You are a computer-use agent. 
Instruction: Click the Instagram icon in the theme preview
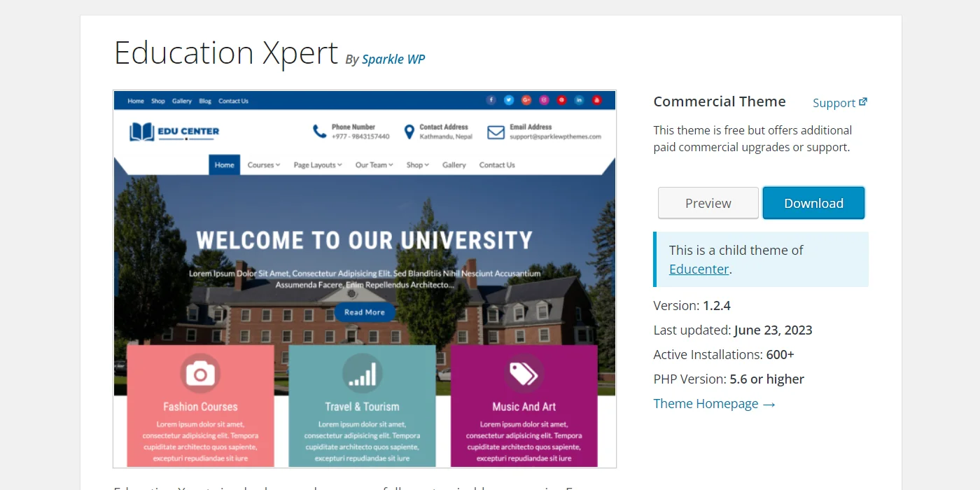point(544,100)
